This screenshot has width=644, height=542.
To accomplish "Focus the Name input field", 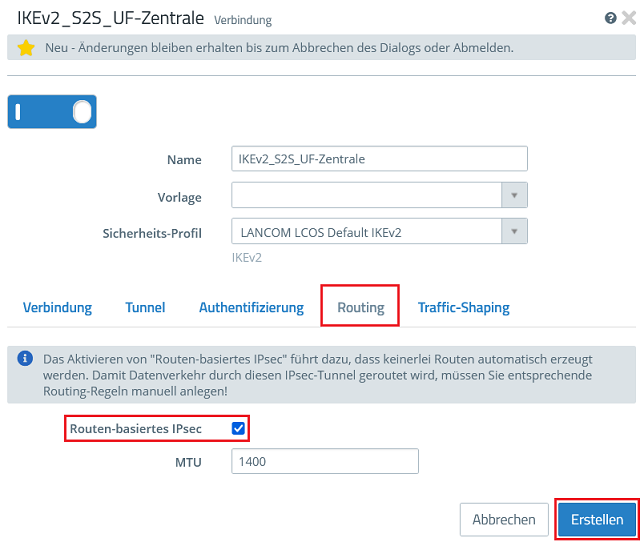I will [378, 159].
